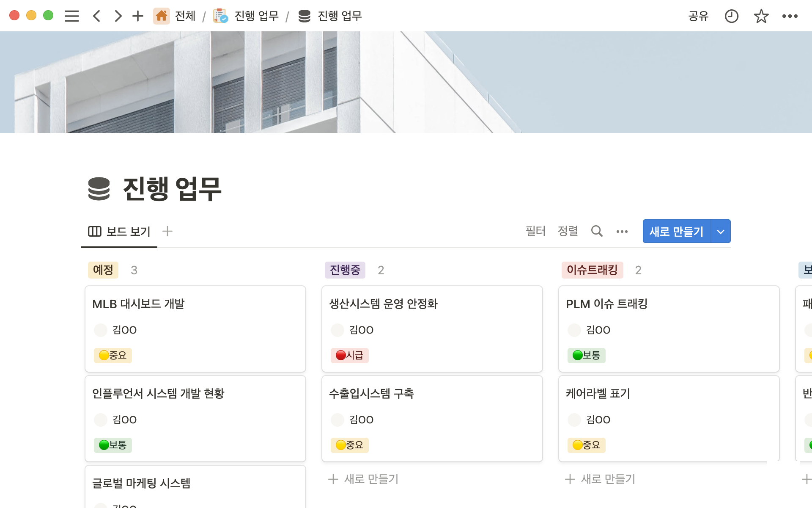This screenshot has width=812, height=508.
Task: Go forward with the right arrow
Action: point(118,16)
